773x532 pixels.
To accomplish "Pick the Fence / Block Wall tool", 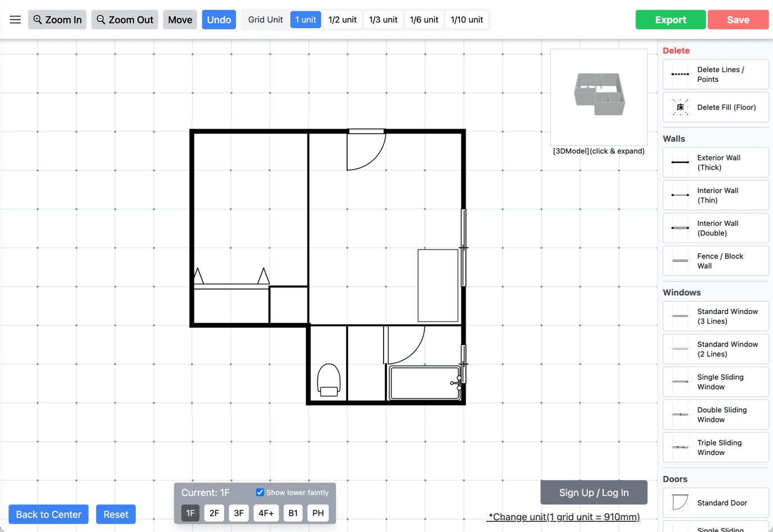I will 715,261.
